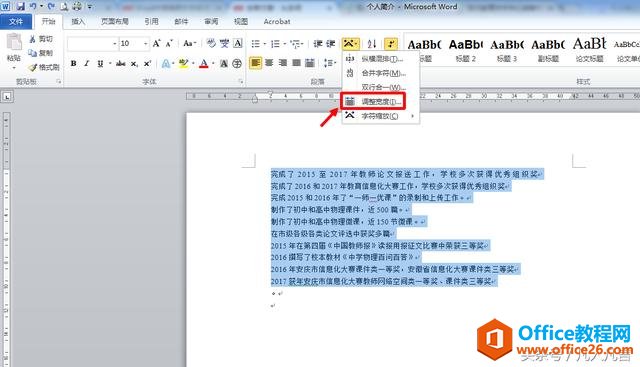Click the Save icon in quick access toolbar

(x=20, y=6)
